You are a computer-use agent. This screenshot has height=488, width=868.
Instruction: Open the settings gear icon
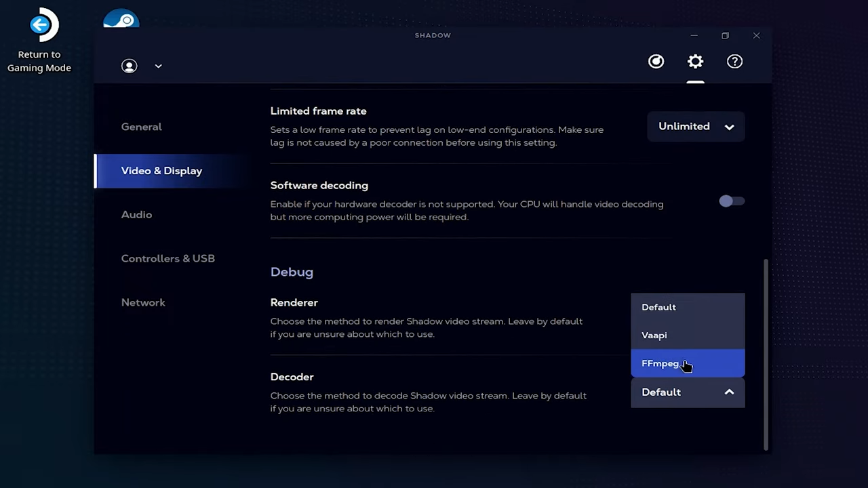pyautogui.click(x=695, y=62)
